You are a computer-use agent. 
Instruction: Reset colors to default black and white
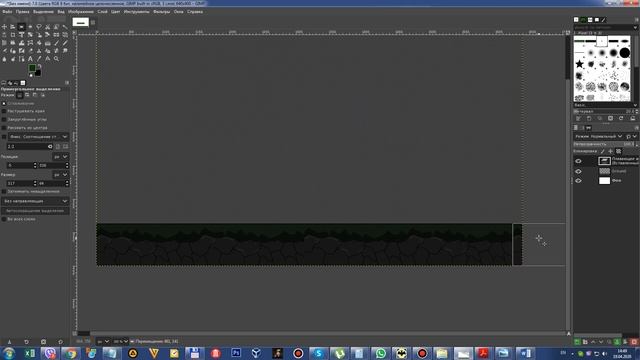31,76
